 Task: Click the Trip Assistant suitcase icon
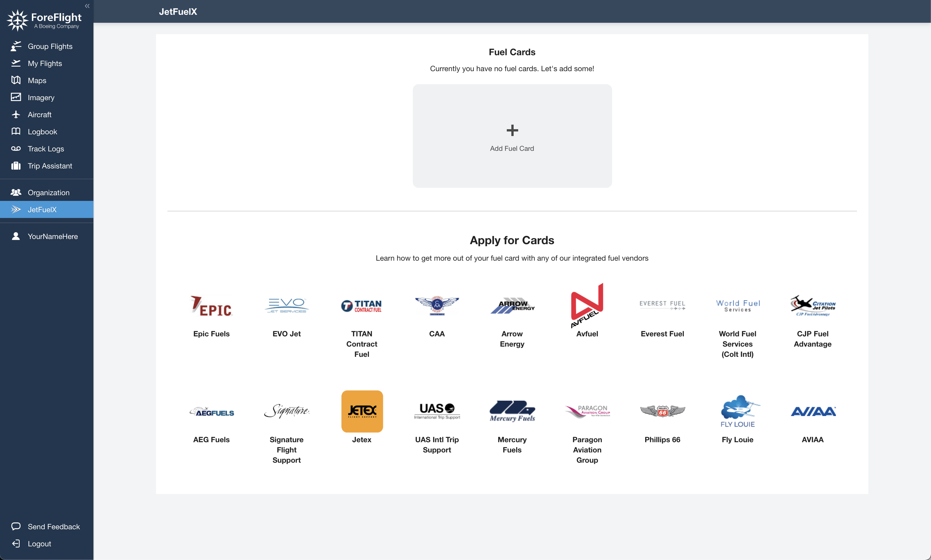tap(16, 166)
